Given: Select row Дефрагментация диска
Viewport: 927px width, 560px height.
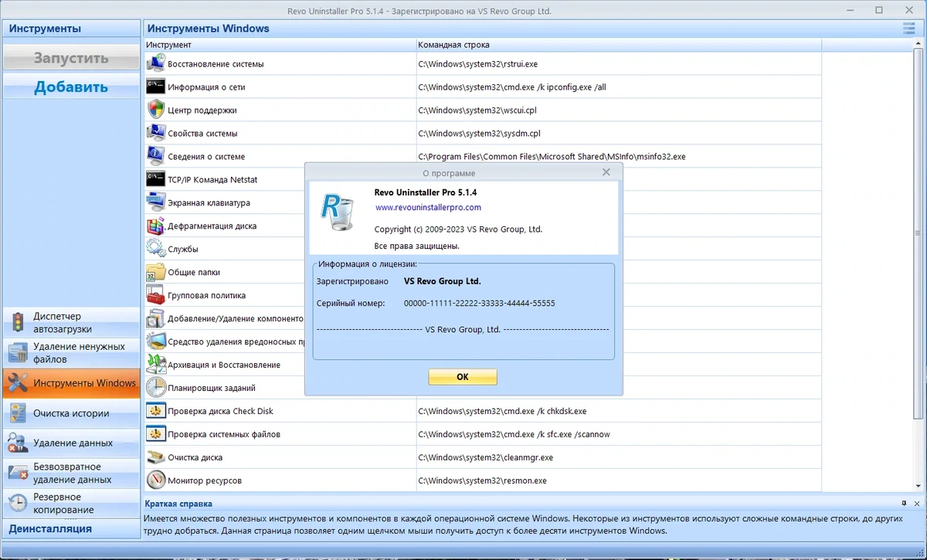Looking at the screenshot, I should click(x=225, y=226).
